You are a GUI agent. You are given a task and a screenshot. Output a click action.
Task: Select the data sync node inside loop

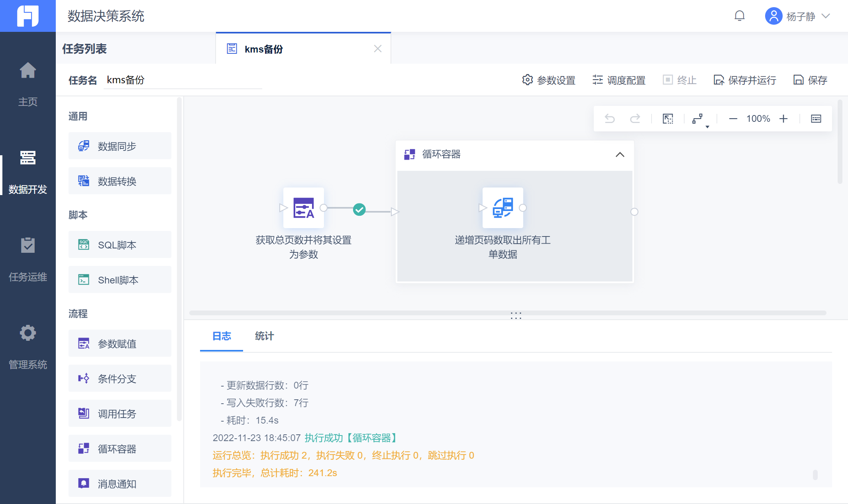pos(503,208)
